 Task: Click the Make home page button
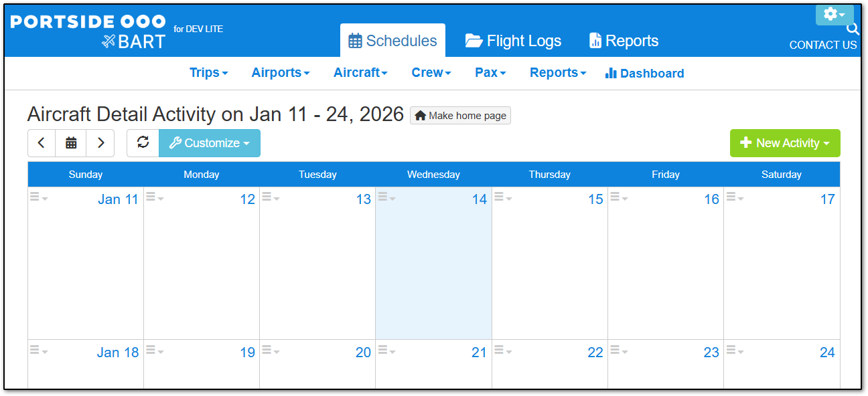click(461, 116)
